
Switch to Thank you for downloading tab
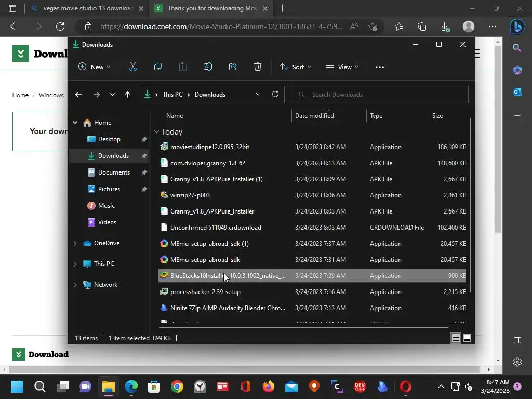[x=211, y=8]
